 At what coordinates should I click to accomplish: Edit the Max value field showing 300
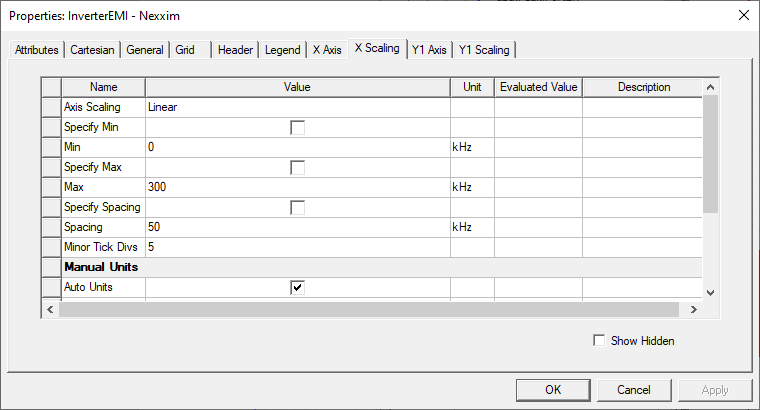298,187
